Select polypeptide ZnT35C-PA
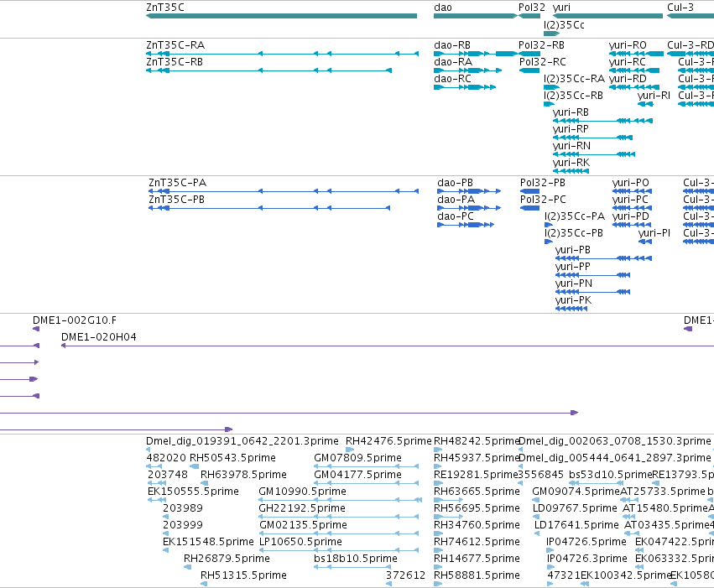Viewport: 714px width, 588px height. pos(284,191)
